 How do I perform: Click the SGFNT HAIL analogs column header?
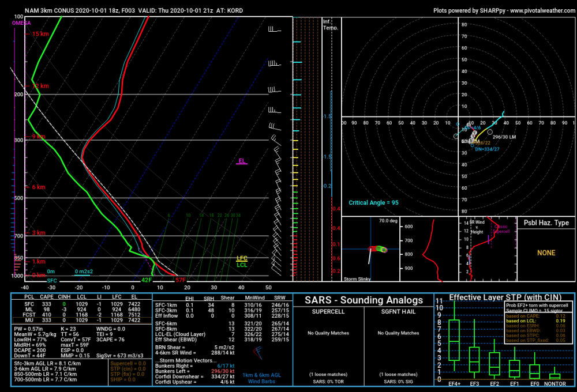(398, 311)
